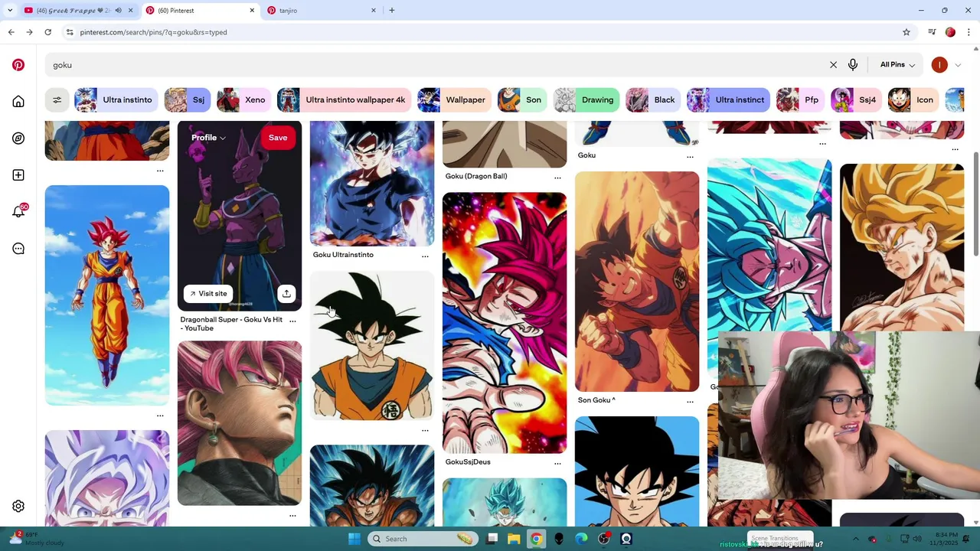
Task: Open Chrome profile avatar in toolbar
Action: 950,32
